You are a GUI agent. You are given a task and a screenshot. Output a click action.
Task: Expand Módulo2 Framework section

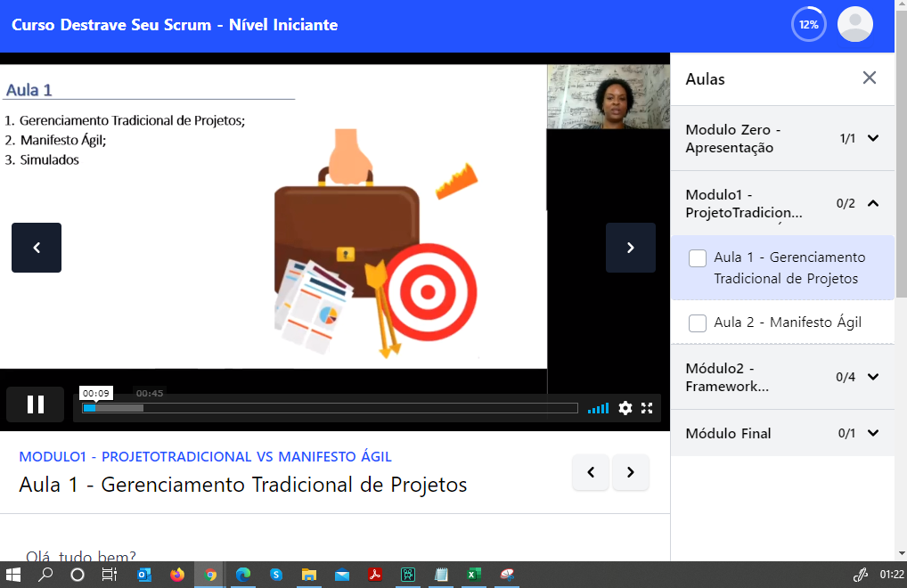click(x=873, y=377)
